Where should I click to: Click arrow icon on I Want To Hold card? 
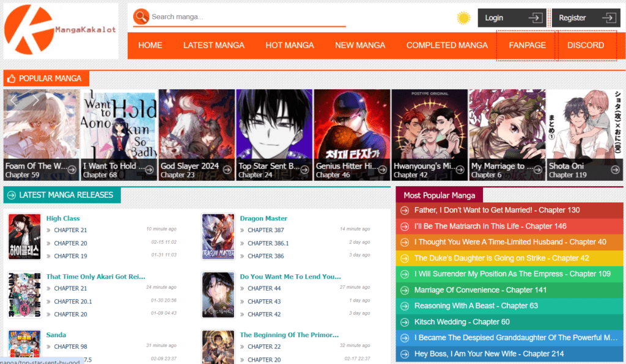pyautogui.click(x=149, y=170)
